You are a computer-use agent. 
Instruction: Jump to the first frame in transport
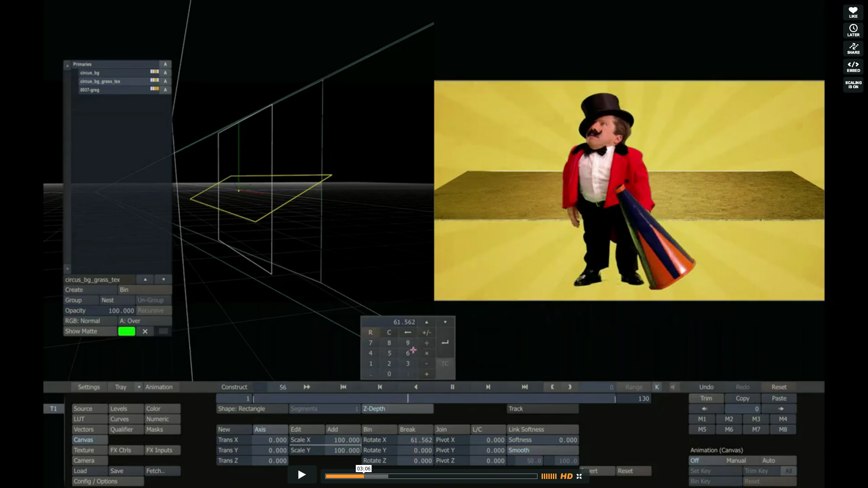coord(343,387)
